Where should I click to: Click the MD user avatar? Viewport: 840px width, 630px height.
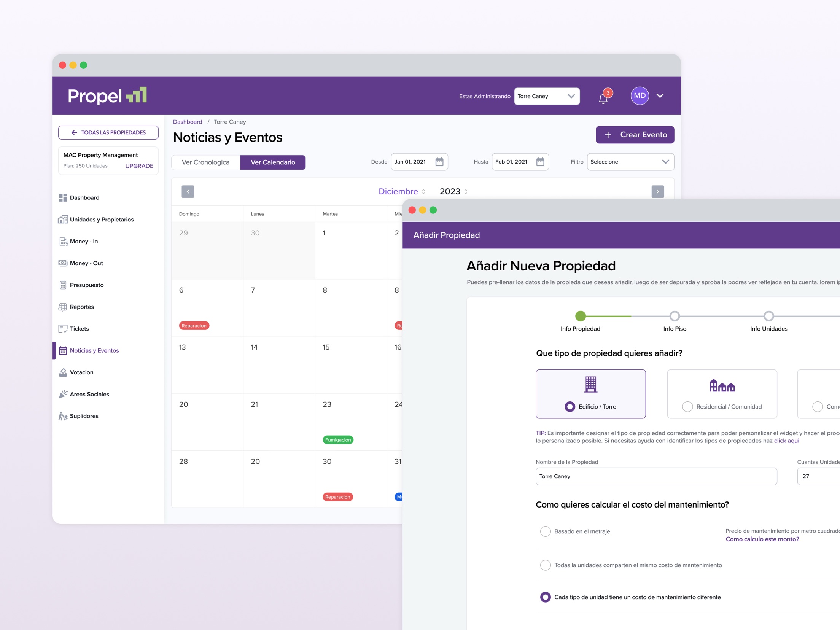pyautogui.click(x=640, y=96)
